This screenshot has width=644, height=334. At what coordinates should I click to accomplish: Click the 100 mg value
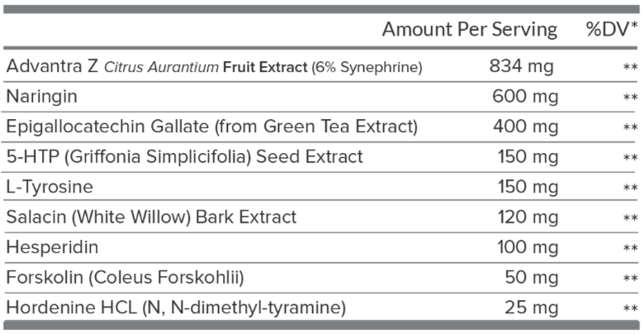(528, 248)
